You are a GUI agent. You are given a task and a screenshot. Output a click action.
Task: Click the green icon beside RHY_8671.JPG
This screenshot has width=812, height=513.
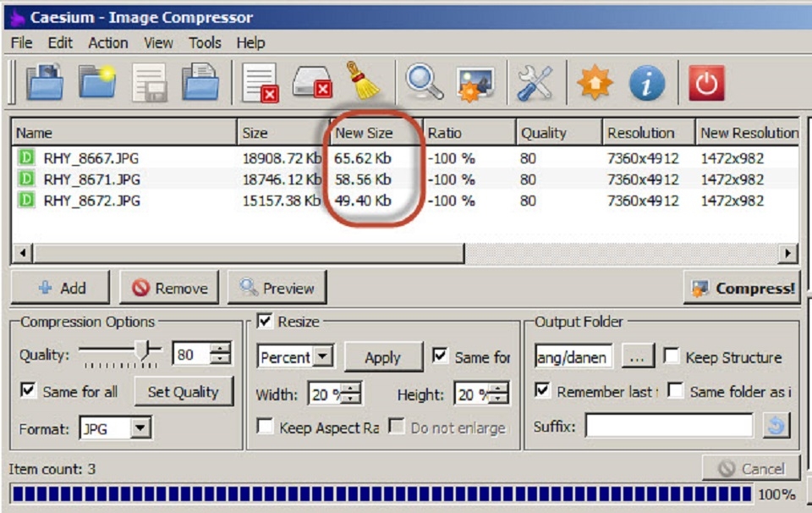click(26, 179)
